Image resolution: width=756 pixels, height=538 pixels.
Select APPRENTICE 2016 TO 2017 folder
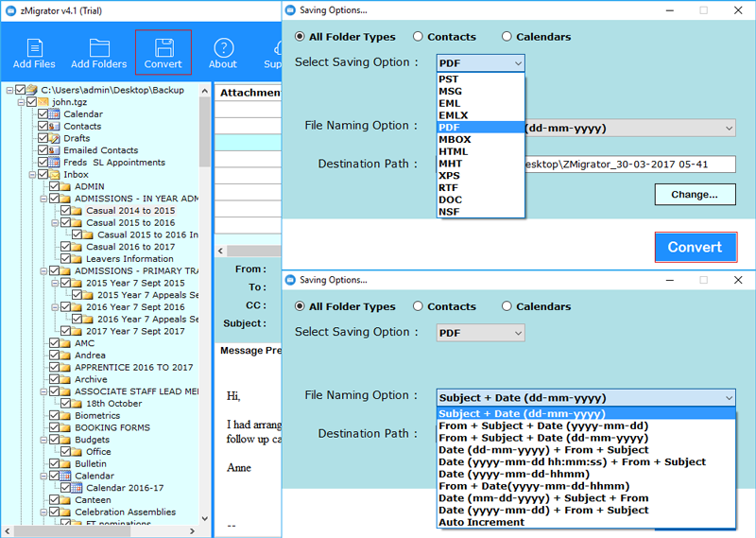click(134, 367)
